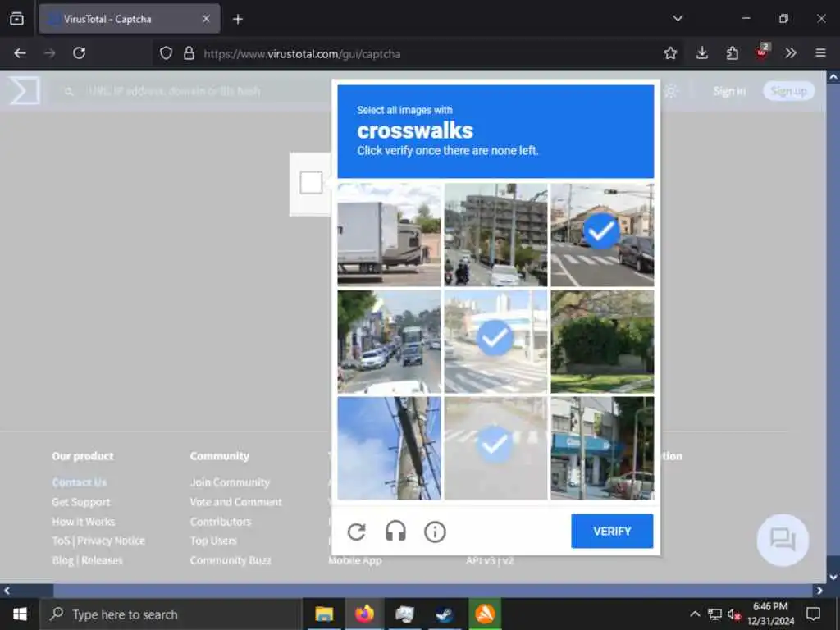Open the extensions puzzle icon

click(733, 53)
